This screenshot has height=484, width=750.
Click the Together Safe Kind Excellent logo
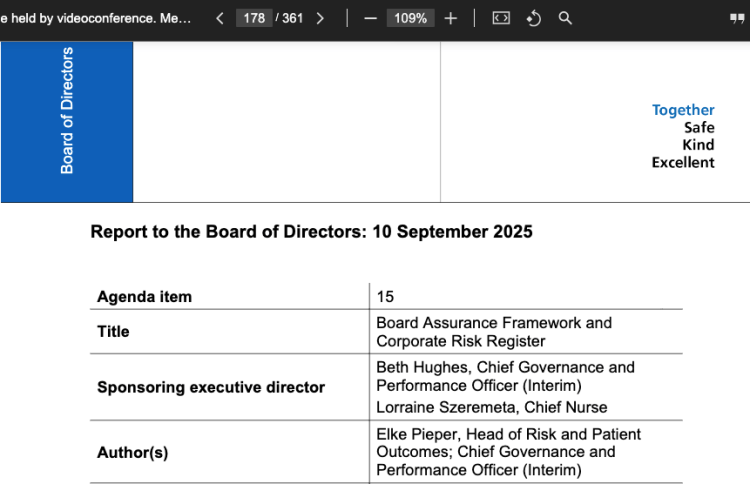point(683,136)
